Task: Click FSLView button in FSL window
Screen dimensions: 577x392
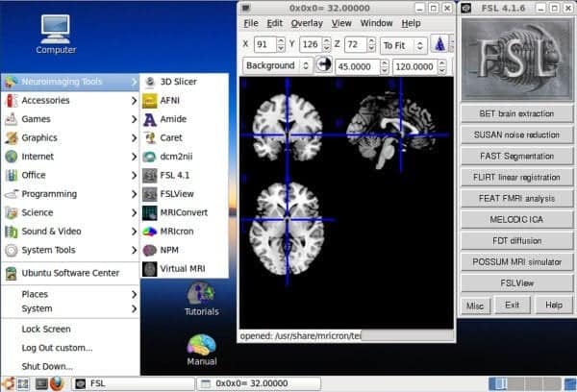Action: 516,283
